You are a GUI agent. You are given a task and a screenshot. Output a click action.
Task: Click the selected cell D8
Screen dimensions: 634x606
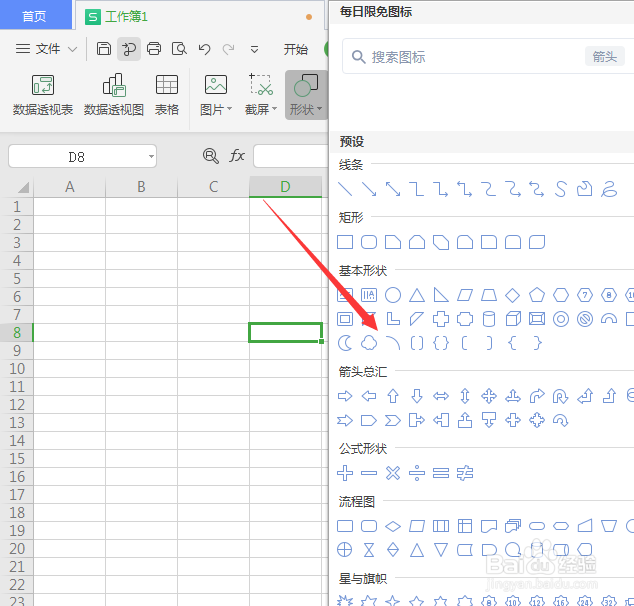[x=285, y=332]
